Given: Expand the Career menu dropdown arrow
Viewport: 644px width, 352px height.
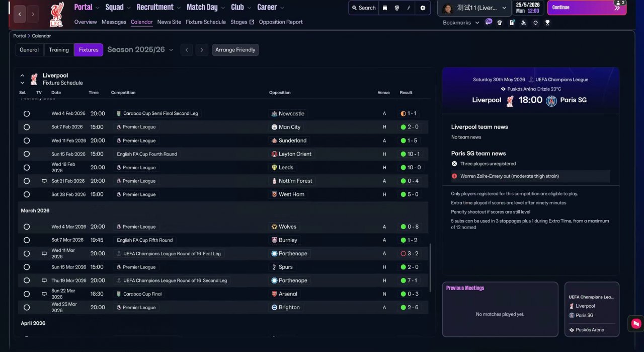Looking at the screenshot, I should (x=282, y=8).
